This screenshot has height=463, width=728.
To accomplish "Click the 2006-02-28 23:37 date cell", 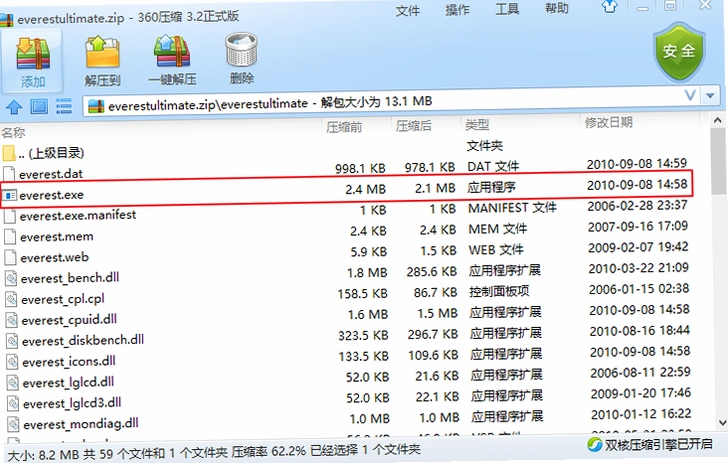I will [637, 205].
